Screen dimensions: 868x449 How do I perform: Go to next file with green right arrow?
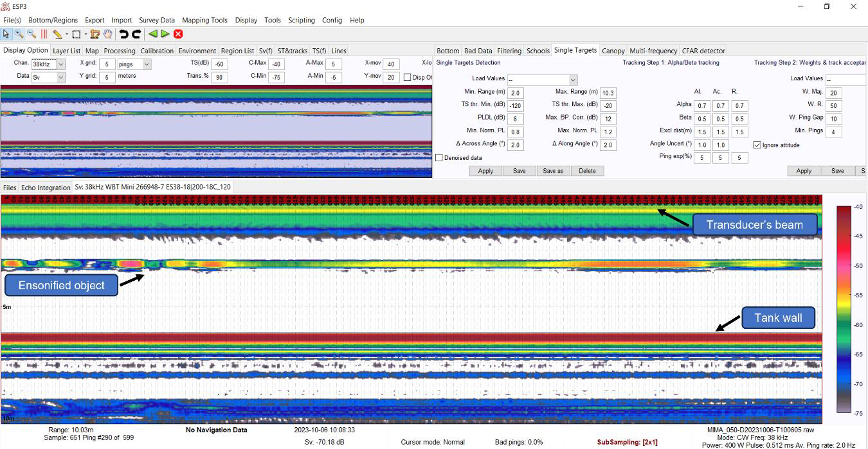[165, 34]
